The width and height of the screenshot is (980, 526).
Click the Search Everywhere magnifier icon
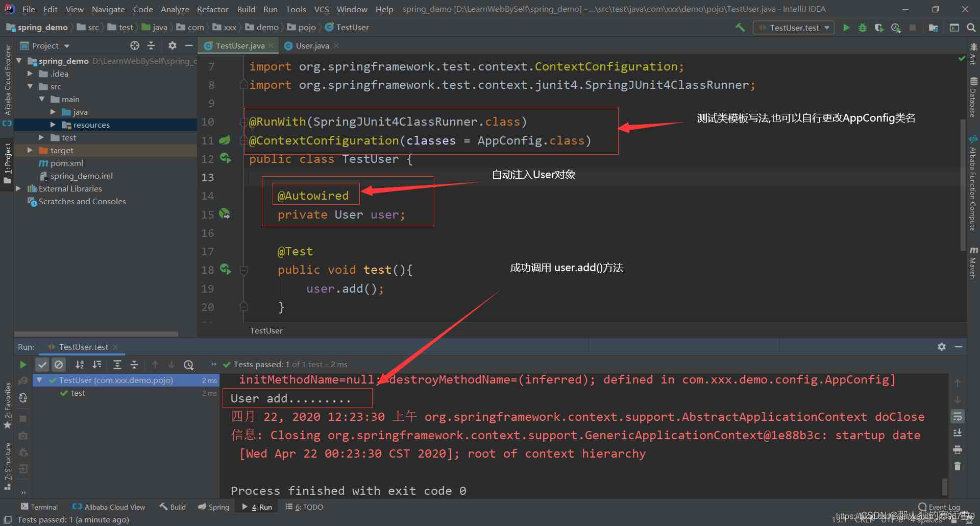[971, 28]
